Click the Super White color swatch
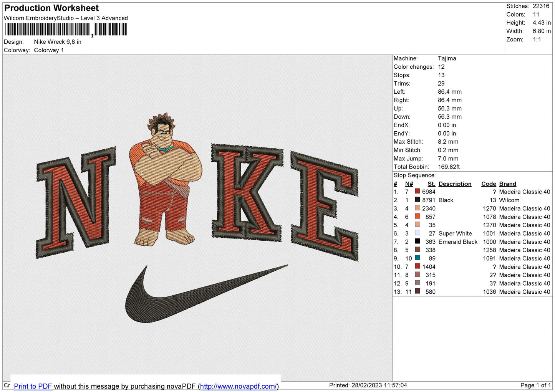The image size is (555, 392). [417, 233]
